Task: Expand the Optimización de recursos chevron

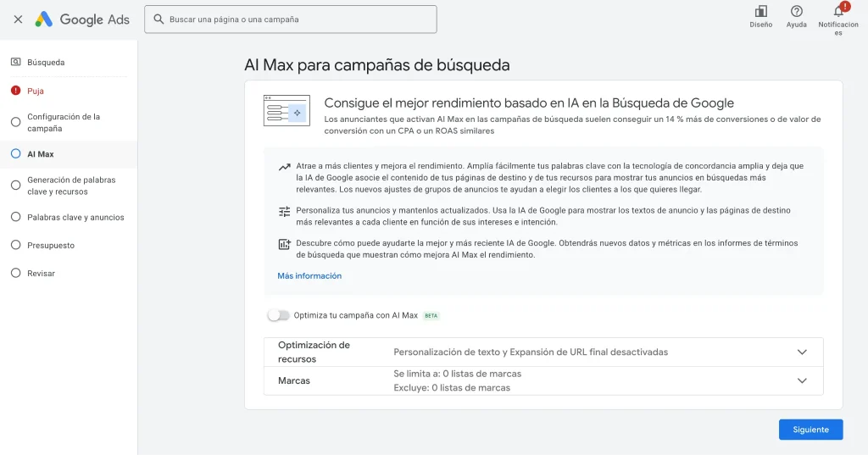Action: 802,352
